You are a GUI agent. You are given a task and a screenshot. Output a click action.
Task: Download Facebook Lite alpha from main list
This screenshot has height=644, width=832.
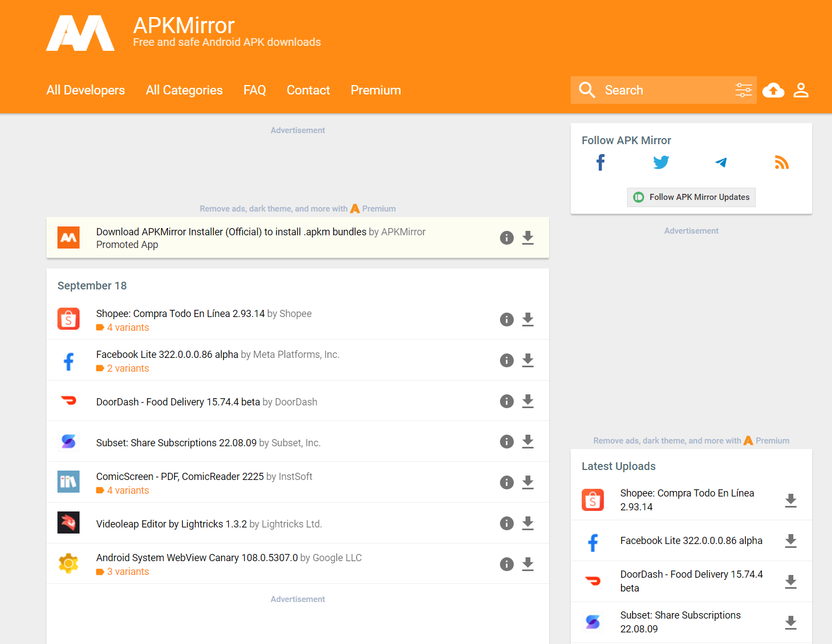tap(528, 360)
